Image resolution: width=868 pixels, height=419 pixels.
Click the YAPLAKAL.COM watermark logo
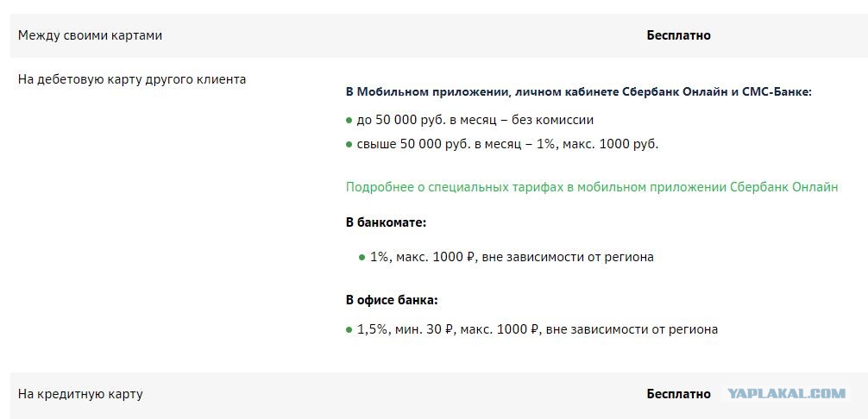tap(786, 394)
